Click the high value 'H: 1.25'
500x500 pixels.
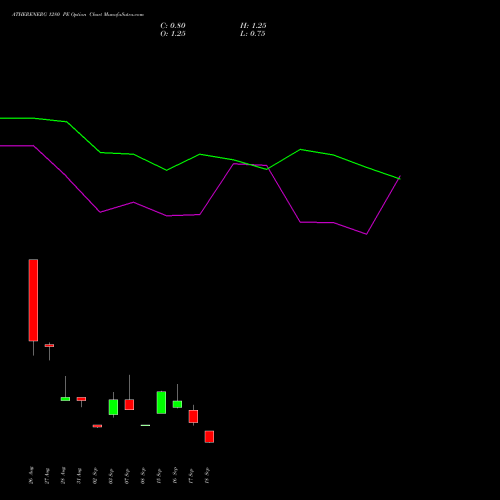(253, 26)
